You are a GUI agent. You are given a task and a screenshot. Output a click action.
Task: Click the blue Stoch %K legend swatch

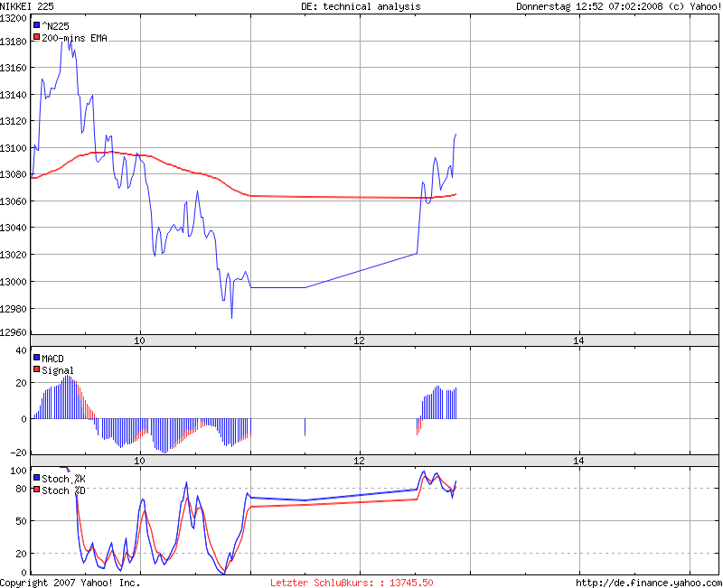point(37,478)
